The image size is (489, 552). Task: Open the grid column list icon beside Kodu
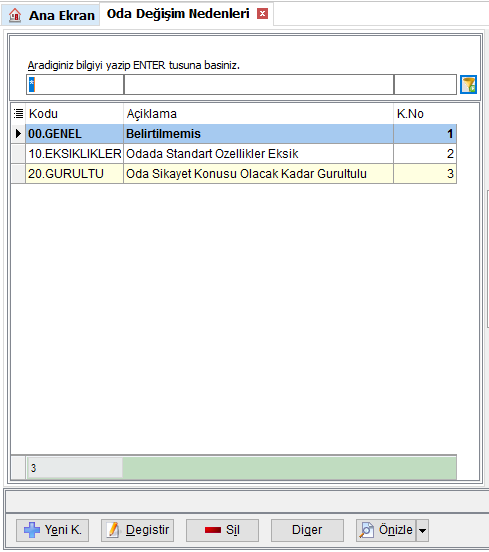pyautogui.click(x=18, y=113)
